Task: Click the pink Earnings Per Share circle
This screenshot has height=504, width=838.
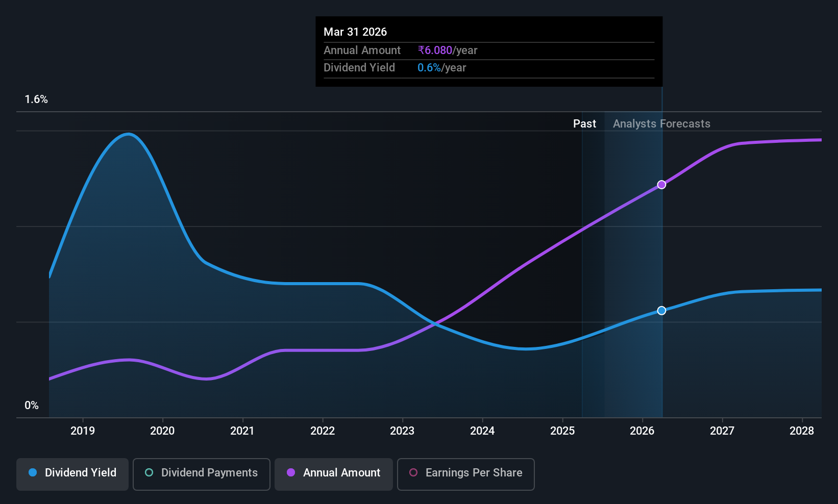Action: pos(413,472)
